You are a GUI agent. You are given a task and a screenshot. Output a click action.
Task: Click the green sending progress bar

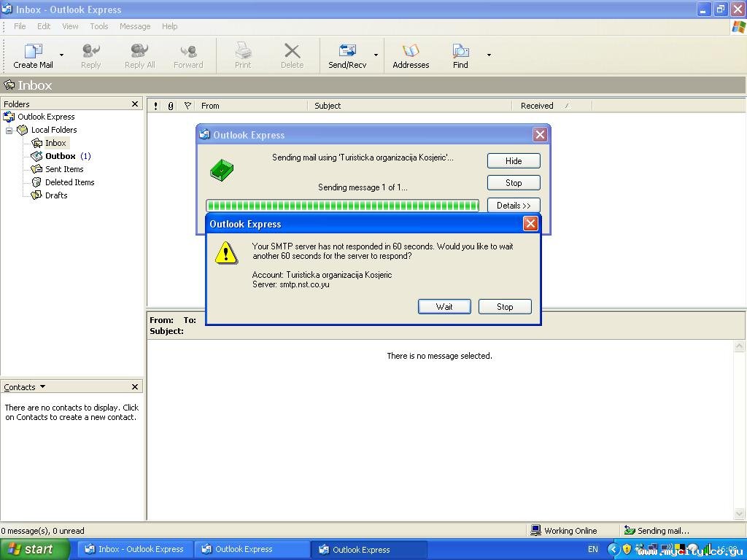pyautogui.click(x=342, y=205)
